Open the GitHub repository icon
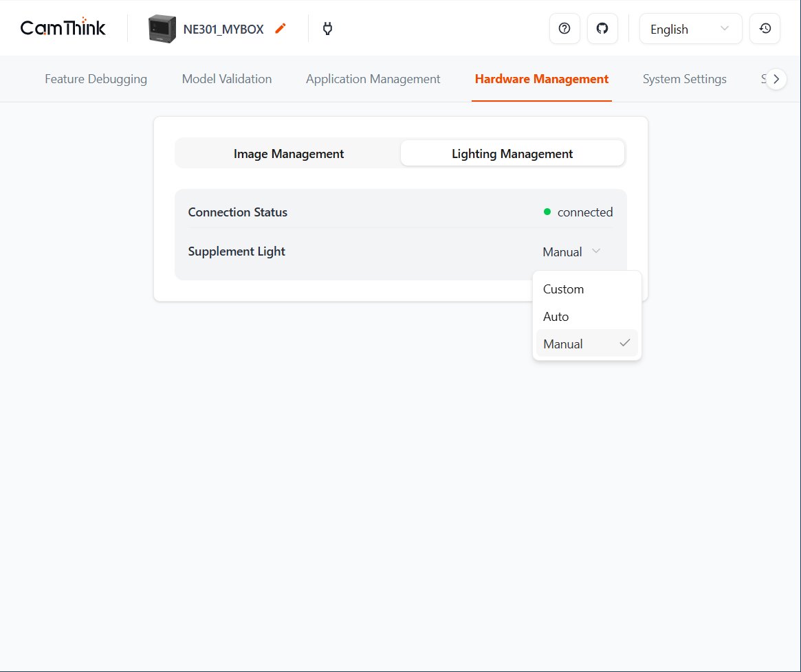 (602, 29)
